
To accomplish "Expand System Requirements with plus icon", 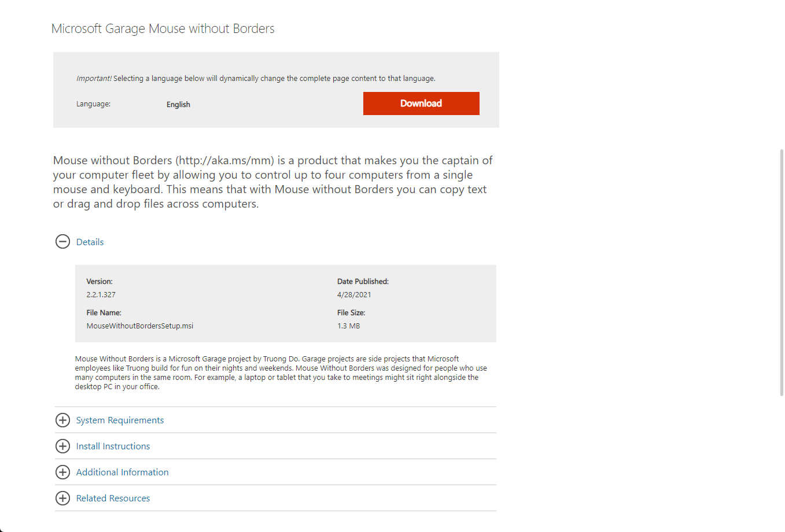I will coord(62,420).
